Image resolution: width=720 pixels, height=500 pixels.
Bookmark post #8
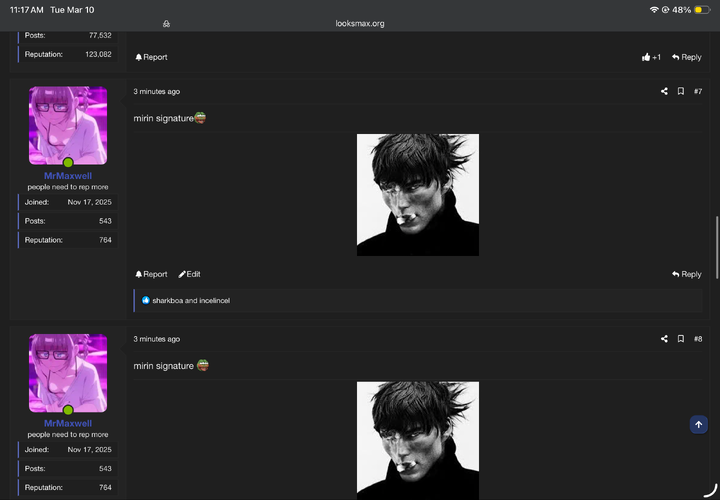tap(681, 339)
